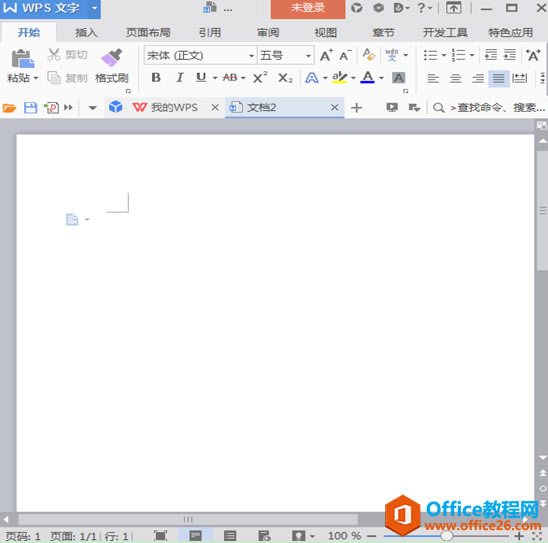
Task: Open the underline style dropdown arrow
Action: [x=215, y=78]
